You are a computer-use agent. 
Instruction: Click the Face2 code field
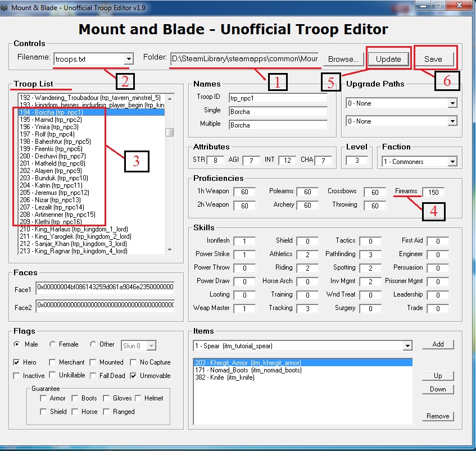click(x=105, y=305)
